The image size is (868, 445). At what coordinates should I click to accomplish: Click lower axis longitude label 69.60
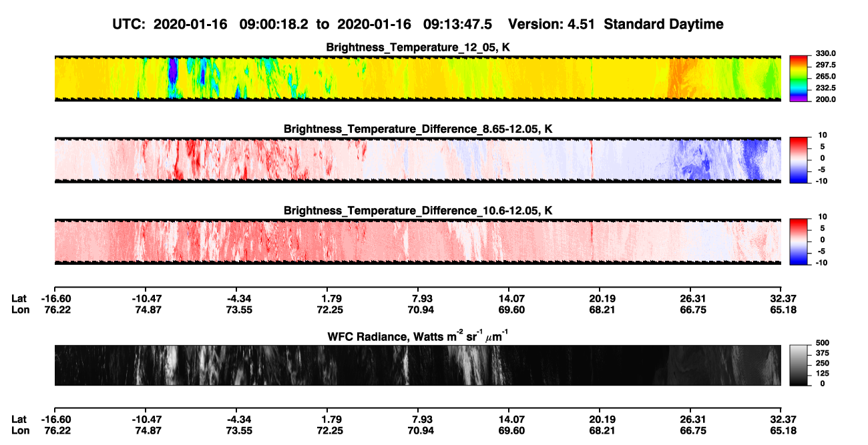coord(509,430)
